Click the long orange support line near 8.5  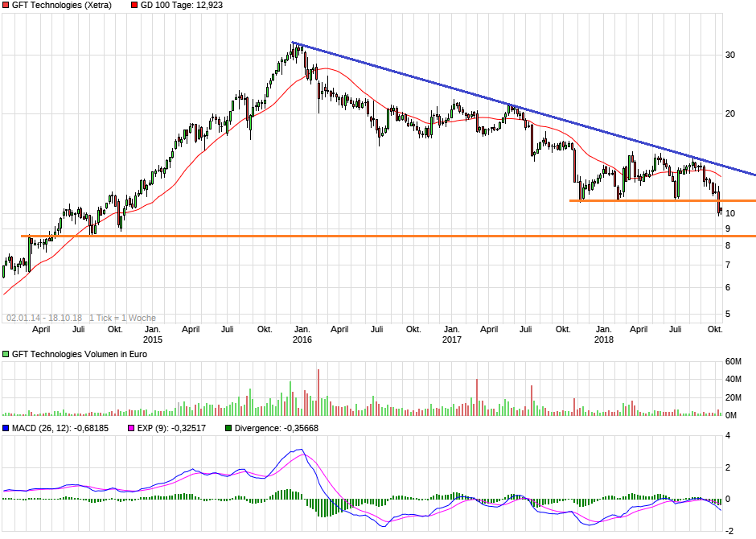tap(388, 237)
